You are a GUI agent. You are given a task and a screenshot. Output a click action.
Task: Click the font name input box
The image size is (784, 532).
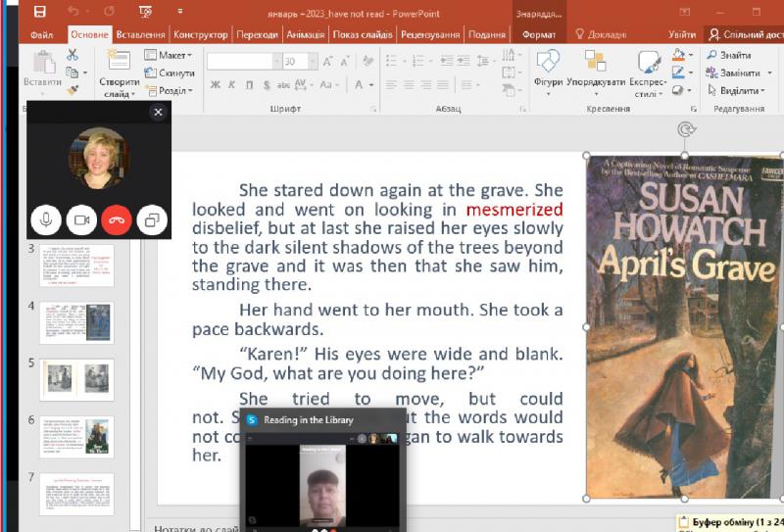239,62
